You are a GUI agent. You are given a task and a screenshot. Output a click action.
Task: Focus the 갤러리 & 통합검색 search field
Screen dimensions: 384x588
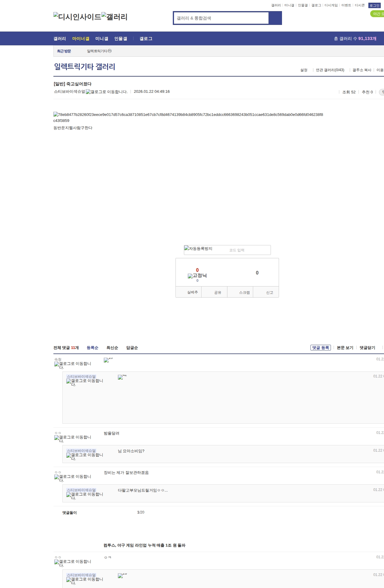[221, 18]
